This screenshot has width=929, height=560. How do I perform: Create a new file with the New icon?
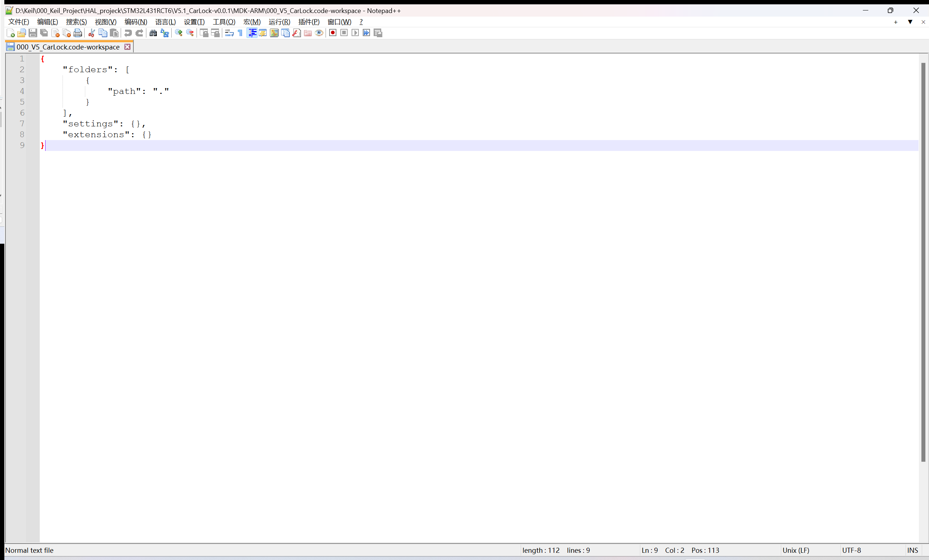(x=10, y=33)
